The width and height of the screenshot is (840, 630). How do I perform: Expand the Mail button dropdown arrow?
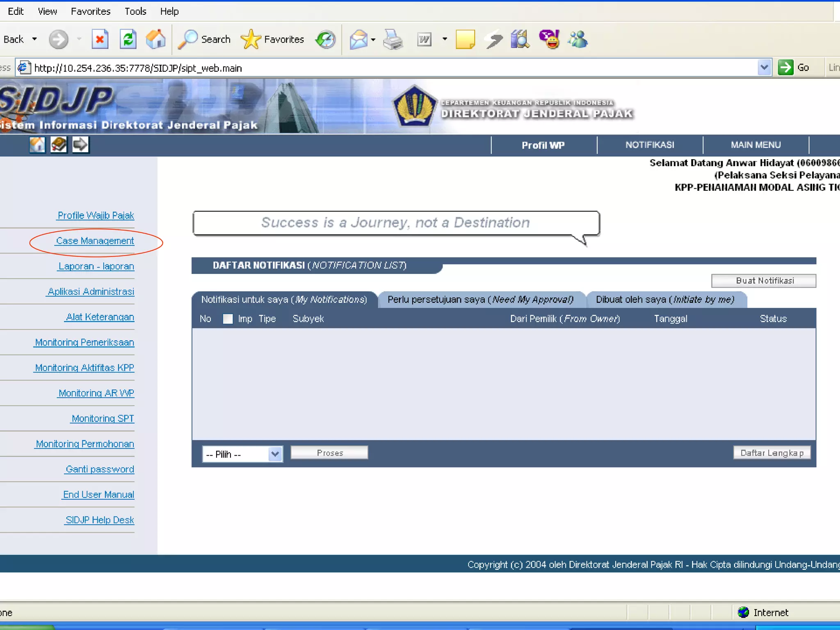tap(373, 40)
